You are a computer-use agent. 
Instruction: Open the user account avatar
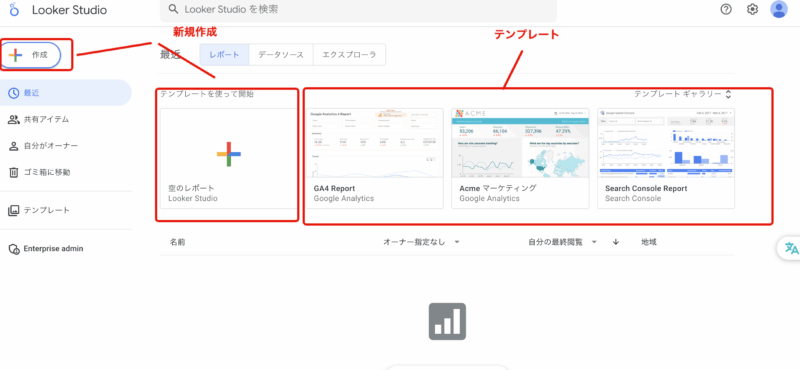coord(779,9)
